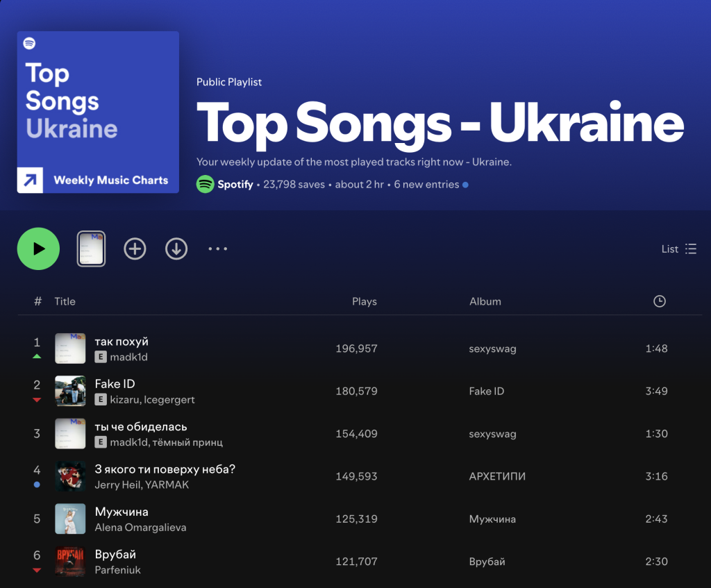Click the 6 new entries text
The width and height of the screenshot is (711, 588).
click(x=427, y=185)
